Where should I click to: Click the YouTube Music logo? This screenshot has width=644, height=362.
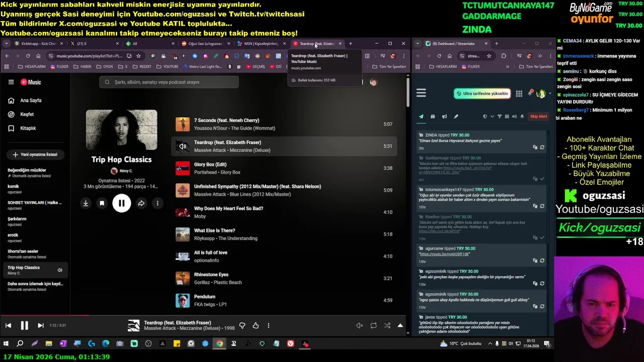(31, 82)
